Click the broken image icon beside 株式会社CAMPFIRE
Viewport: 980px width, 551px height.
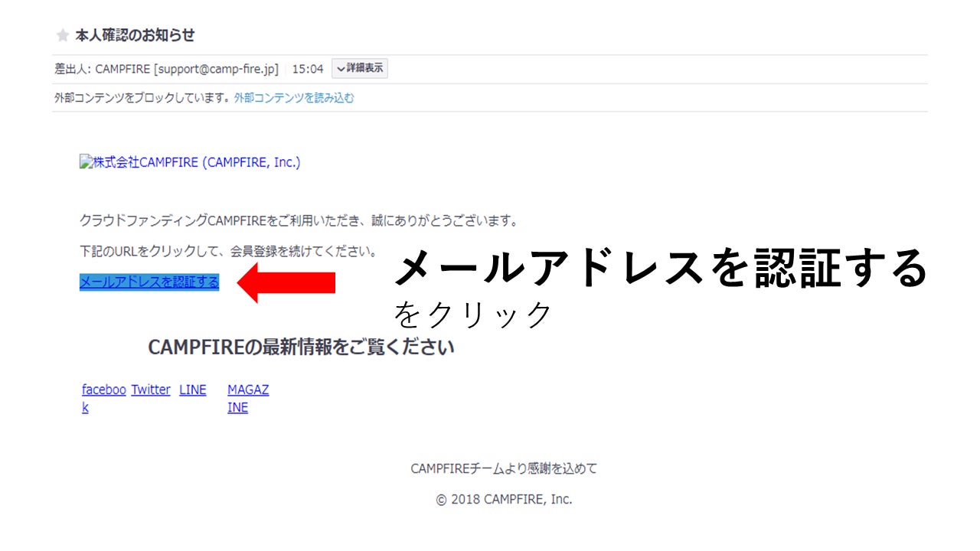(x=85, y=162)
